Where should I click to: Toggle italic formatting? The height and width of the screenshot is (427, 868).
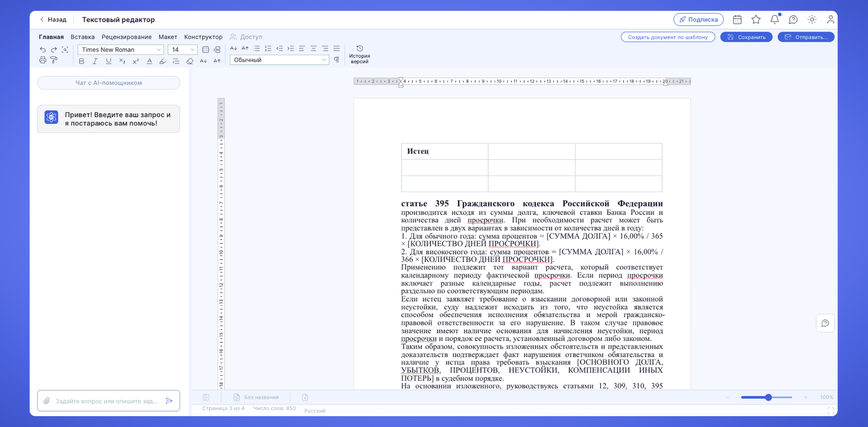point(95,61)
